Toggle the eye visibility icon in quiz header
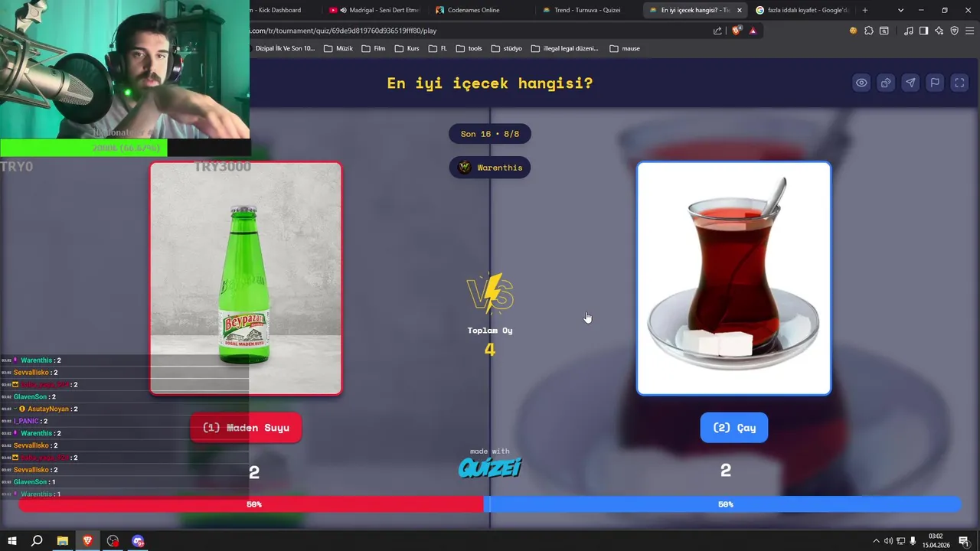This screenshot has height=551, width=980. point(861,83)
